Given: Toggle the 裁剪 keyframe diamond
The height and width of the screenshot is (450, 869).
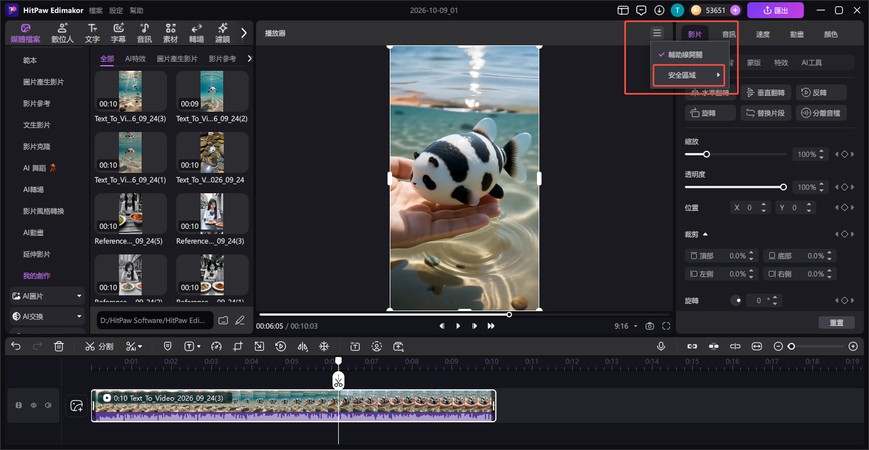Looking at the screenshot, I should [x=844, y=234].
